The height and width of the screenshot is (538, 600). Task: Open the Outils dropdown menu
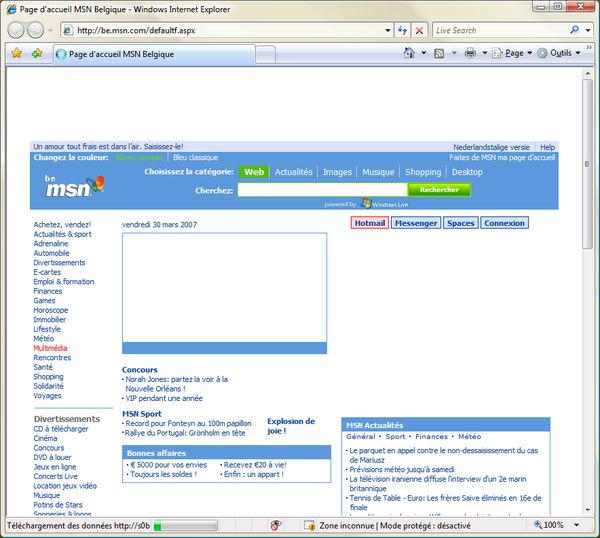point(560,53)
